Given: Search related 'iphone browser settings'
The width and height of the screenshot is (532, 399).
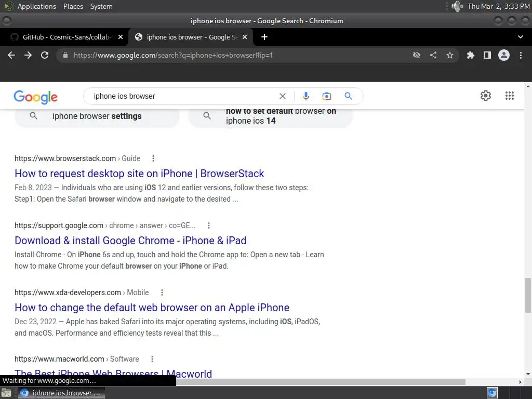Looking at the screenshot, I should [x=97, y=116].
